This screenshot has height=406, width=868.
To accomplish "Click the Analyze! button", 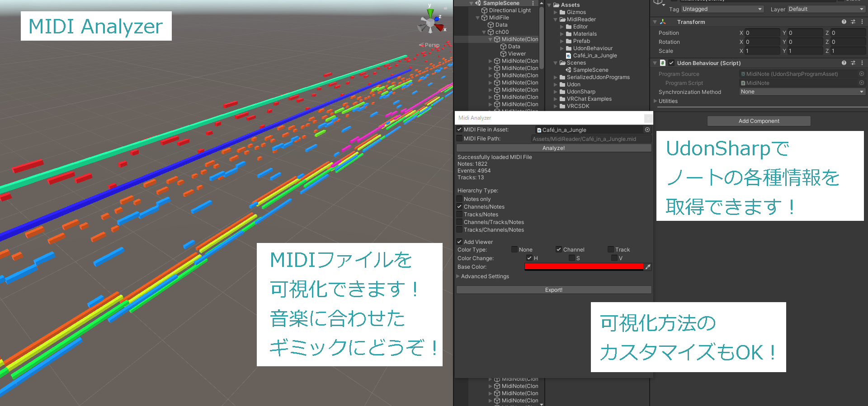I will [554, 148].
